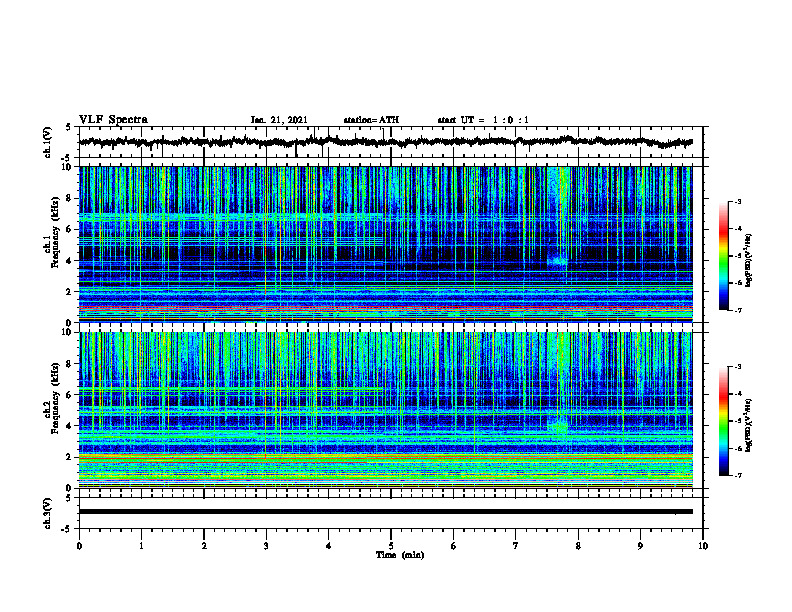Image resolution: width=792 pixels, height=612 pixels.
Task: Click the "-5" tick label on ch.3(V) axis
Action: (x=67, y=529)
